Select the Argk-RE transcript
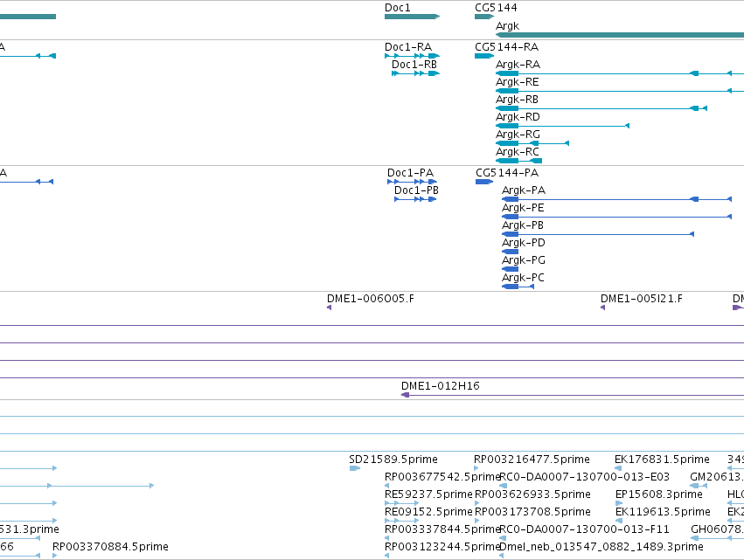The width and height of the screenshot is (744, 560). pyautogui.click(x=620, y=91)
